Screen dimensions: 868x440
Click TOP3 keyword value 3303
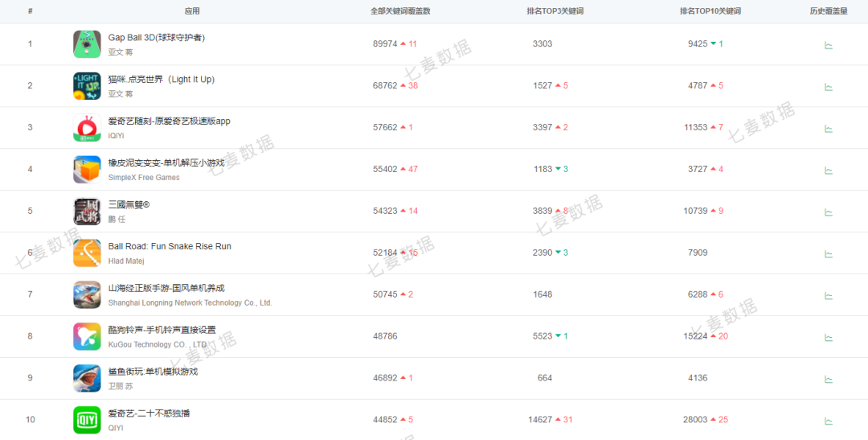pos(542,43)
